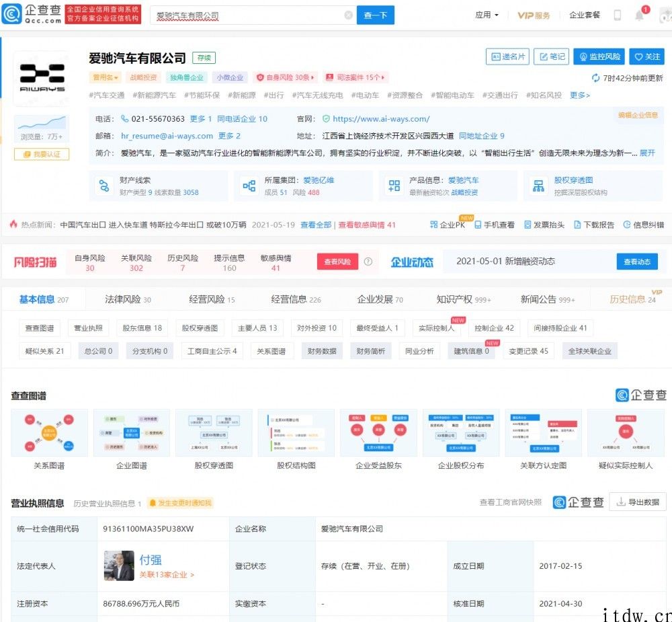Click the equity penetration chart icon
This screenshot has width=672, height=622.
tap(538, 186)
